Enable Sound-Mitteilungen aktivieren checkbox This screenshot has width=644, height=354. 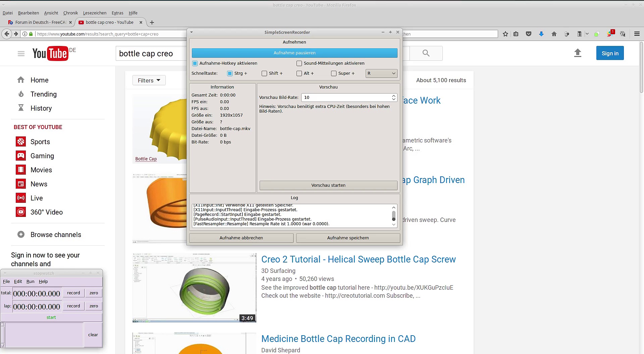tap(299, 63)
